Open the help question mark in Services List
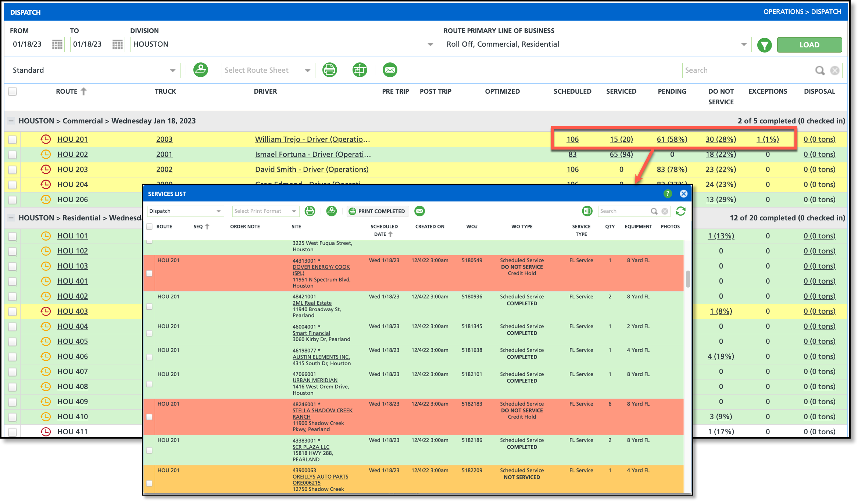 (668, 194)
